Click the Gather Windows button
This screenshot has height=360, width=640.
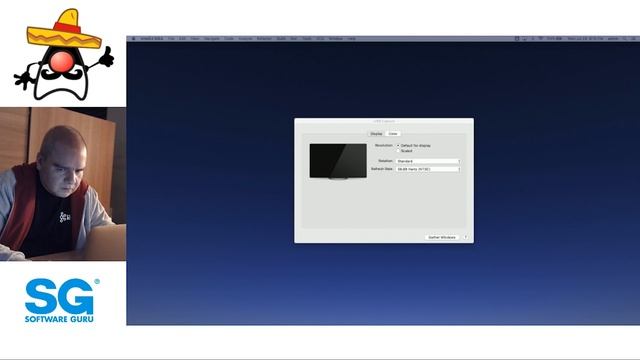coord(442,237)
